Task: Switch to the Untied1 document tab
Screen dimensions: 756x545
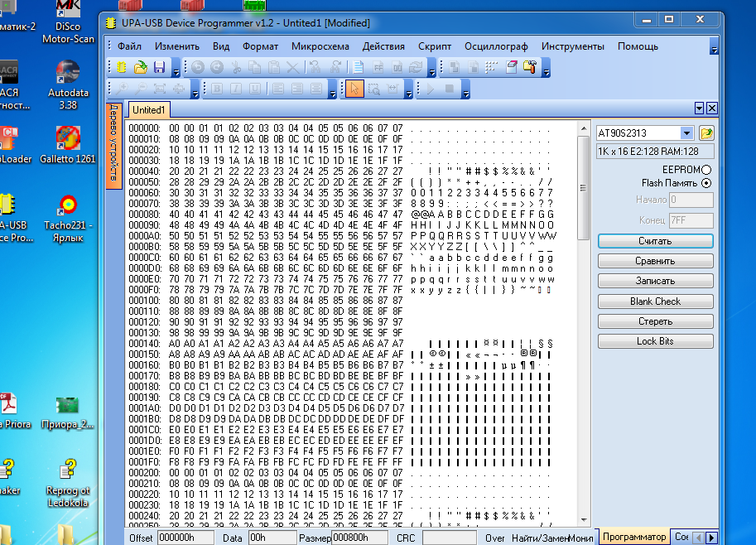Action: [148, 110]
